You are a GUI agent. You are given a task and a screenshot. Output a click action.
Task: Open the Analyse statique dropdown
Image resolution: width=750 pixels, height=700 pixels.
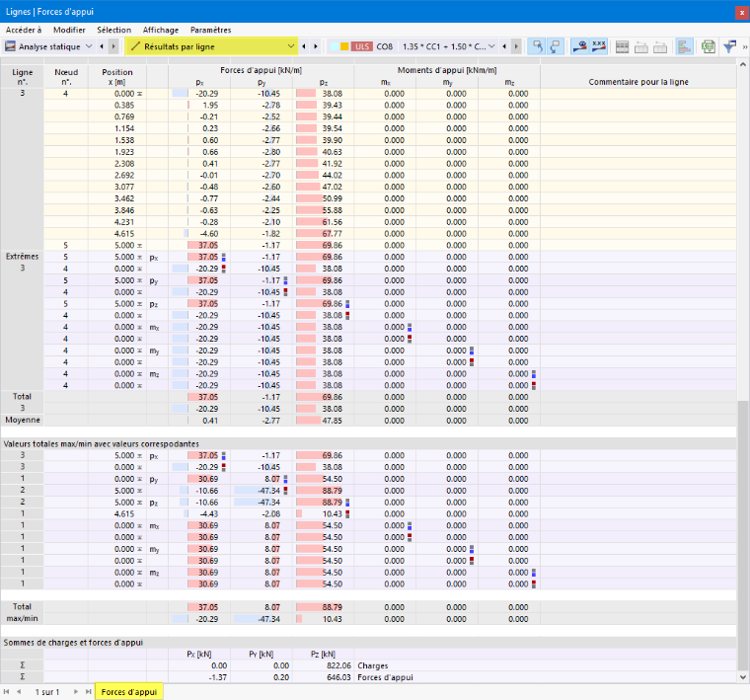click(x=89, y=46)
